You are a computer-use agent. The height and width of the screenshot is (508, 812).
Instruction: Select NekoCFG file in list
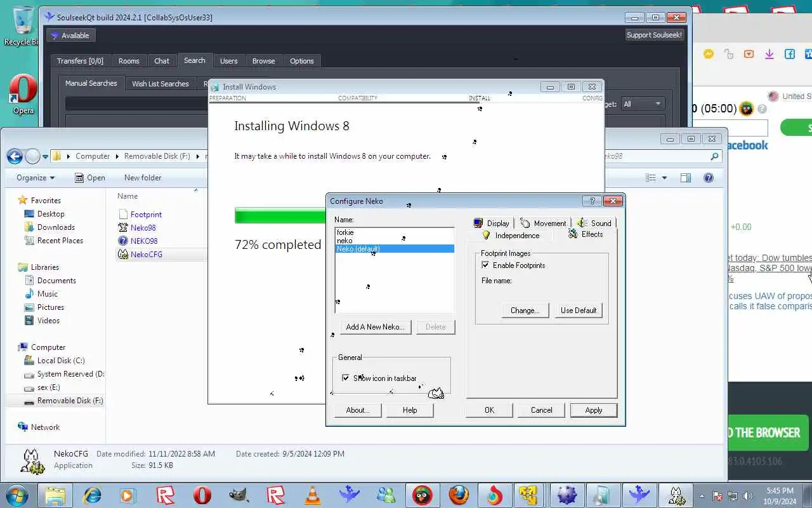tap(146, 255)
